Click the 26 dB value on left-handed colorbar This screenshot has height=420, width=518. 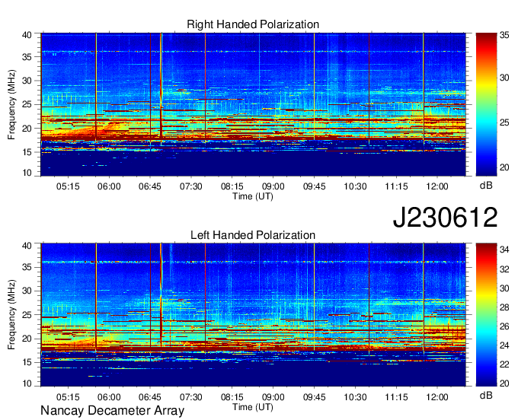pyautogui.click(x=504, y=326)
